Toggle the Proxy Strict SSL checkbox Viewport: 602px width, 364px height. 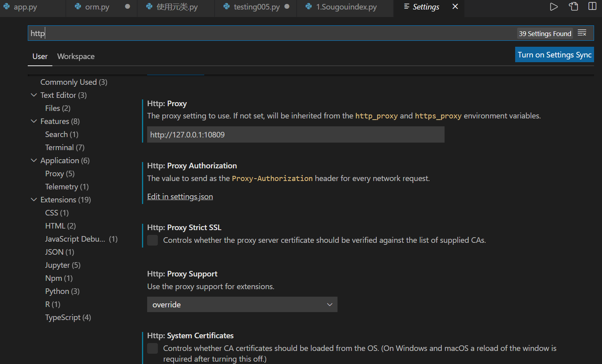[x=153, y=240]
